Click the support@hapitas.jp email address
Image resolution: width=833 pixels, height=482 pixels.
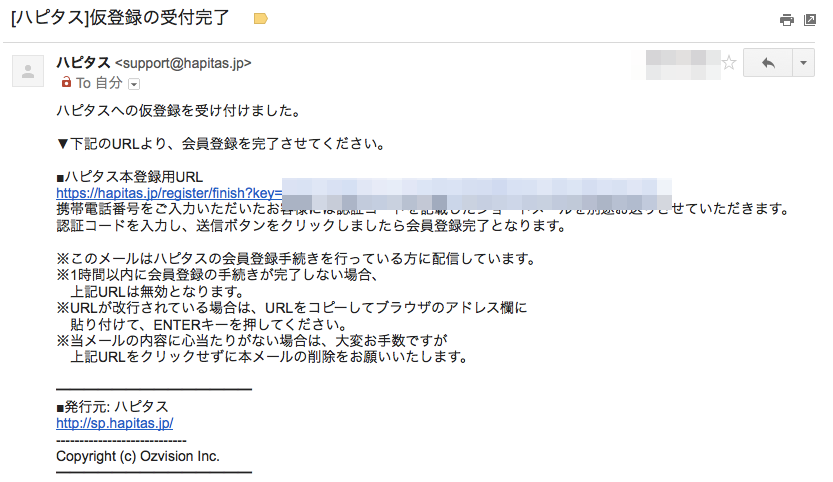[183, 63]
